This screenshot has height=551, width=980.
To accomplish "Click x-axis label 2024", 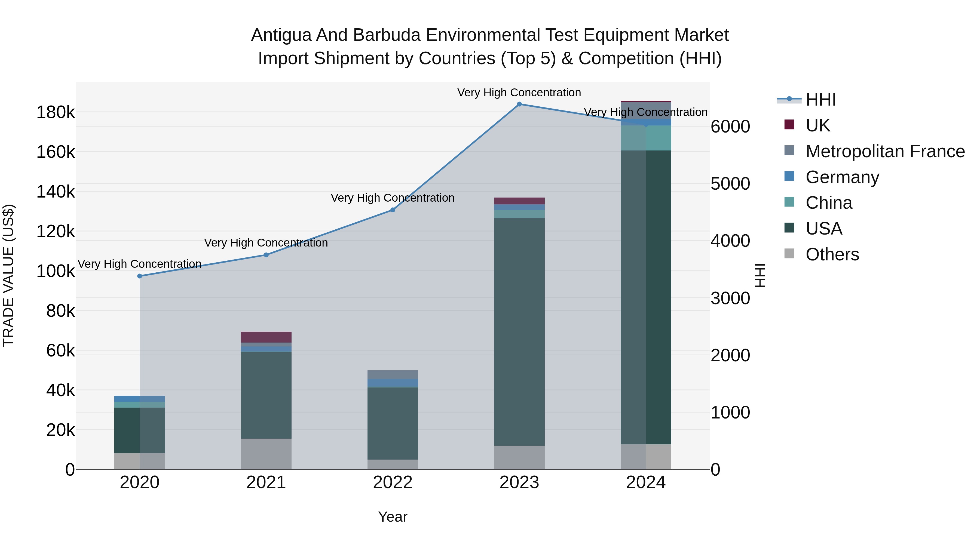I will [646, 482].
